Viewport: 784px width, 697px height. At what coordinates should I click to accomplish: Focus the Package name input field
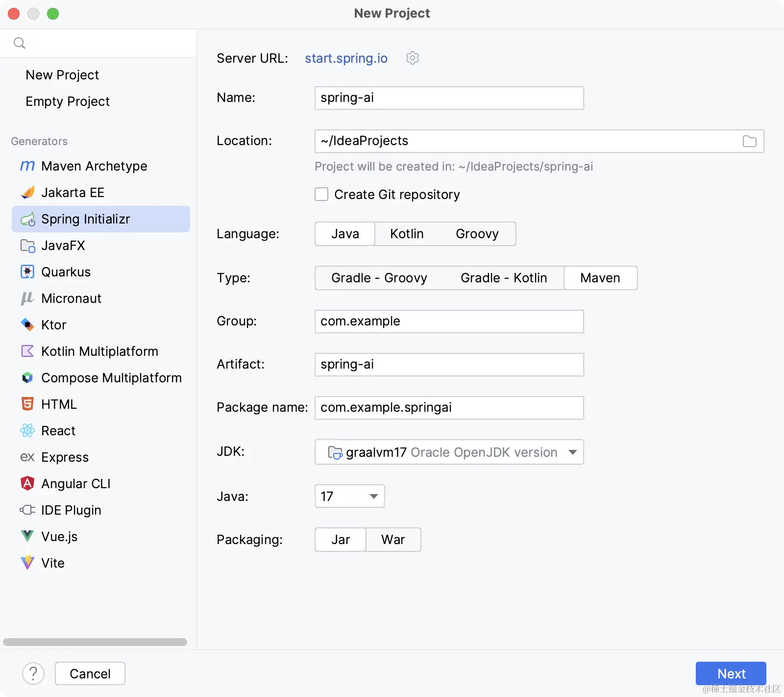coord(449,408)
